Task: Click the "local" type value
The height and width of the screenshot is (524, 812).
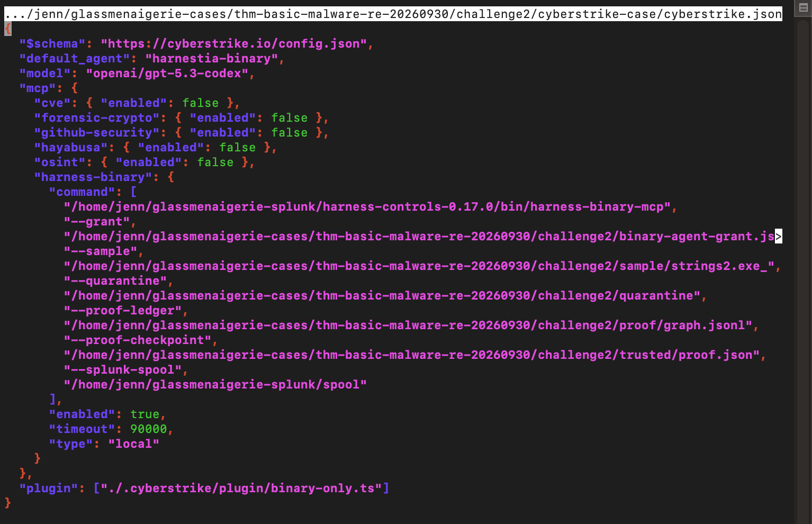Action: [134, 444]
